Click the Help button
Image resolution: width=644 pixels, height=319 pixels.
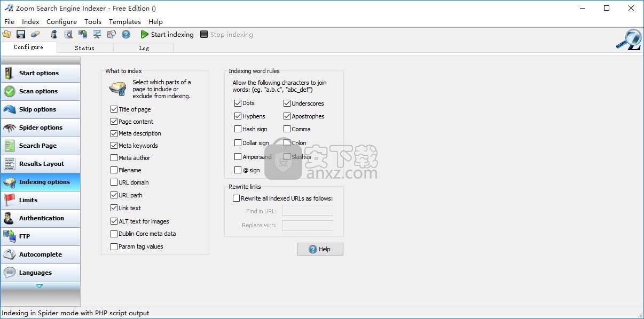320,249
